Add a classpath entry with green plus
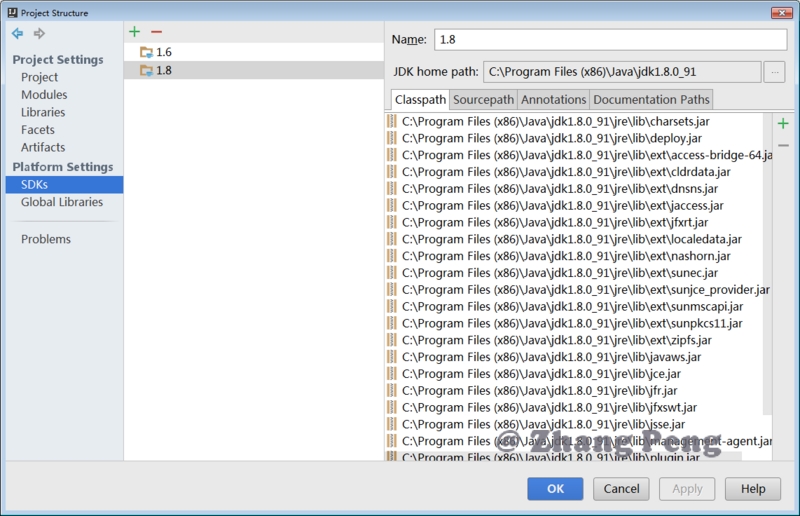This screenshot has height=516, width=800. 783,123
